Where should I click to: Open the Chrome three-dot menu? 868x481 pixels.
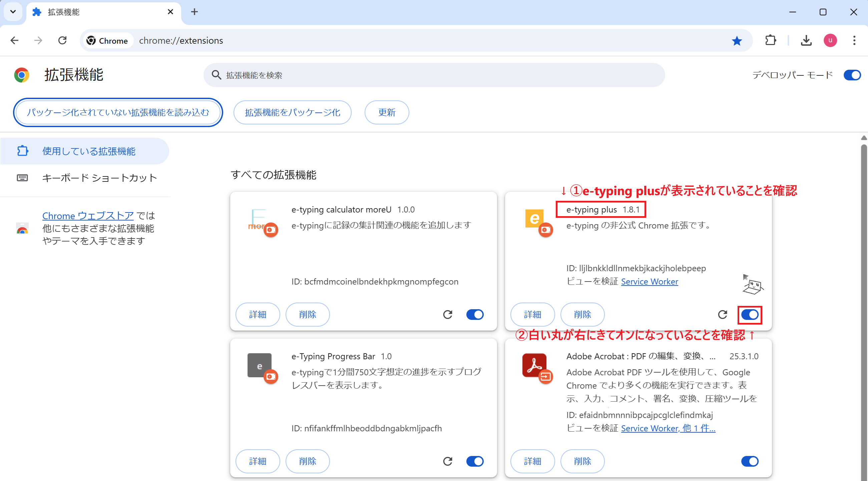(854, 40)
